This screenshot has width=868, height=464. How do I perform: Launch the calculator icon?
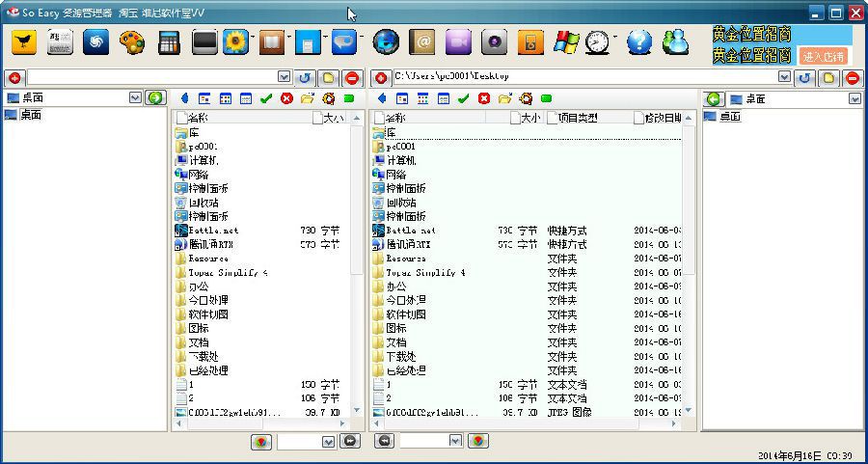(169, 42)
